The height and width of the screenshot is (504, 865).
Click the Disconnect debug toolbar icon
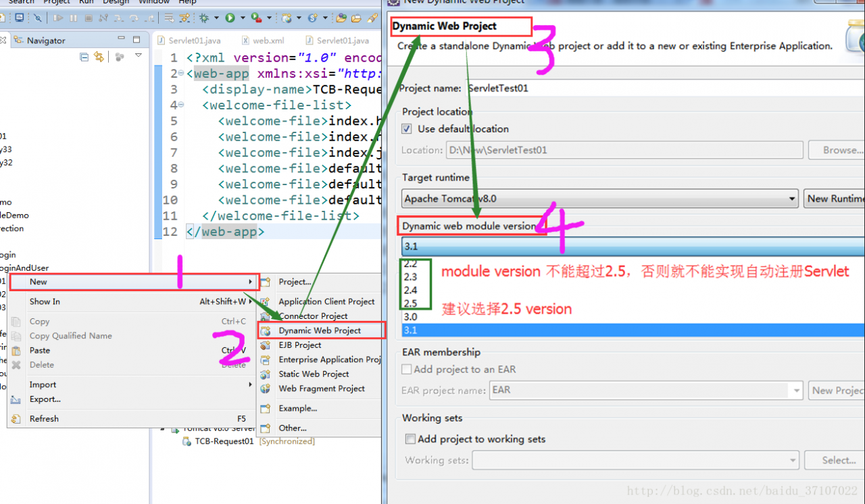(103, 18)
